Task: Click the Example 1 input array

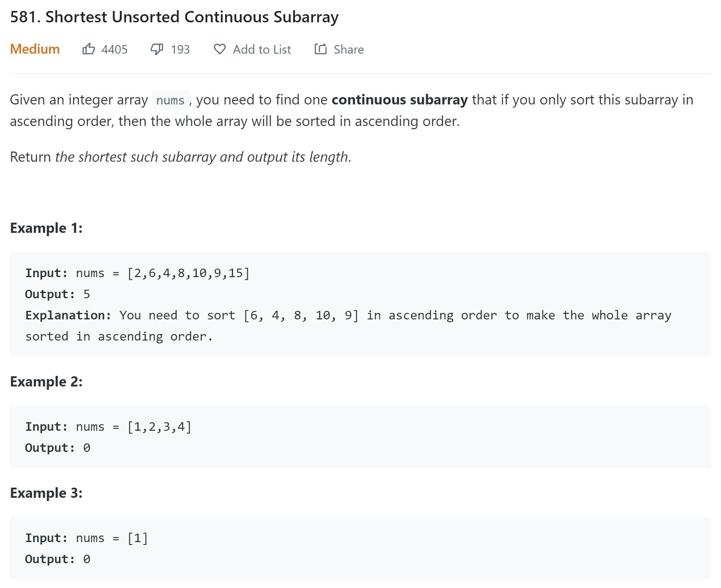Action: click(x=188, y=273)
